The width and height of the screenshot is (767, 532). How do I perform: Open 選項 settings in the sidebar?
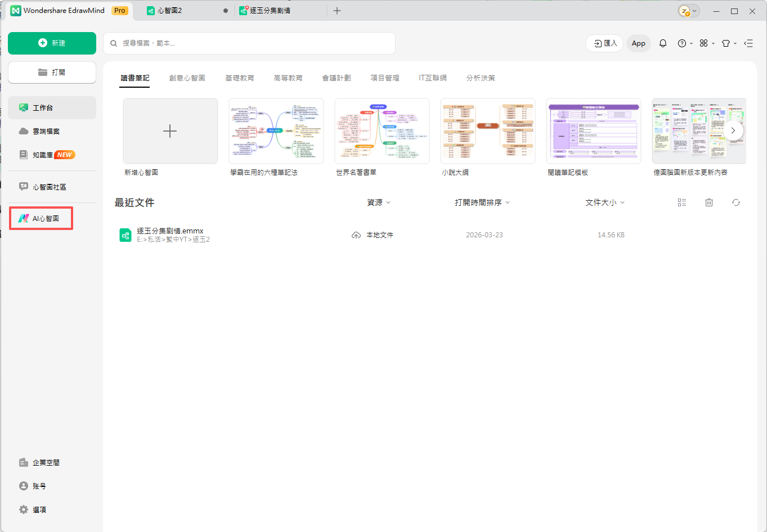tap(38, 509)
